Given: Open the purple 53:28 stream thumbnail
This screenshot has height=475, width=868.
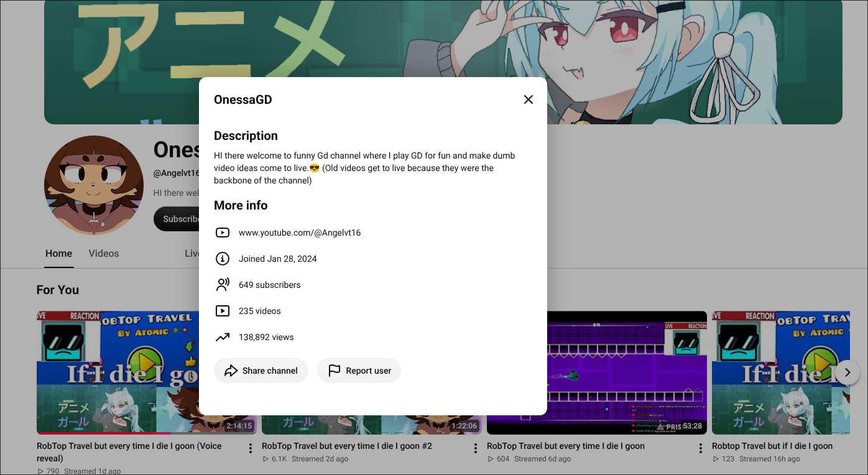Looking at the screenshot, I should 597,372.
